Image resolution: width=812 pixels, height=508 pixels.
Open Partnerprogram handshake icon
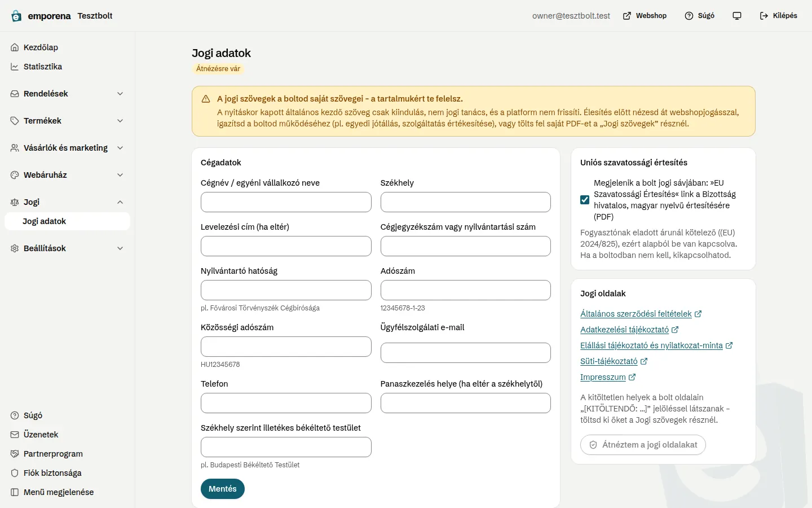point(15,454)
